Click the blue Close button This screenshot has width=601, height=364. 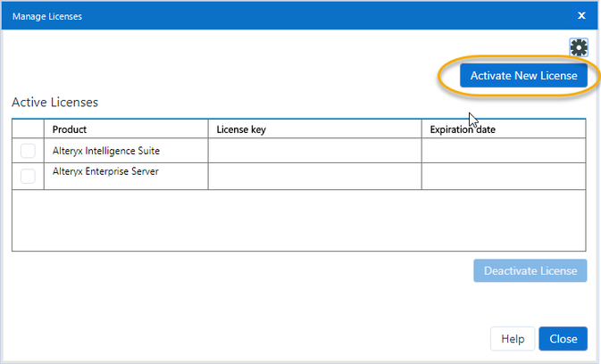pyautogui.click(x=563, y=339)
